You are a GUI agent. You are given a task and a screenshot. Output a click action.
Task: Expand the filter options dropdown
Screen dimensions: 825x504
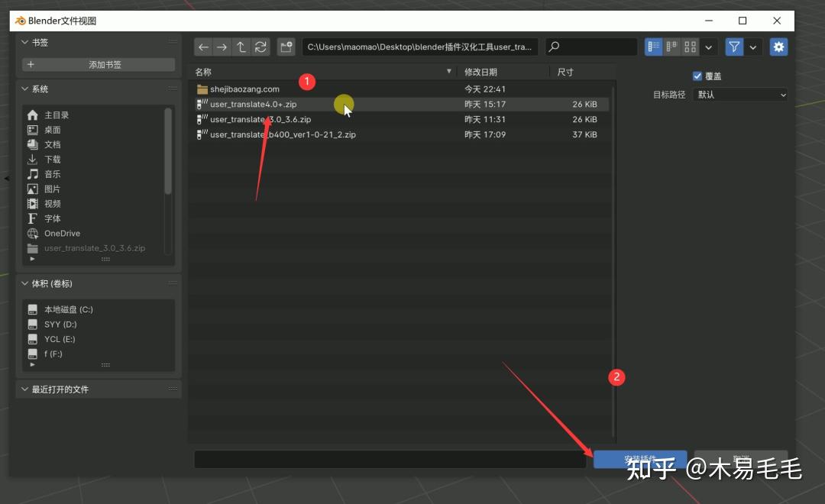tap(754, 47)
